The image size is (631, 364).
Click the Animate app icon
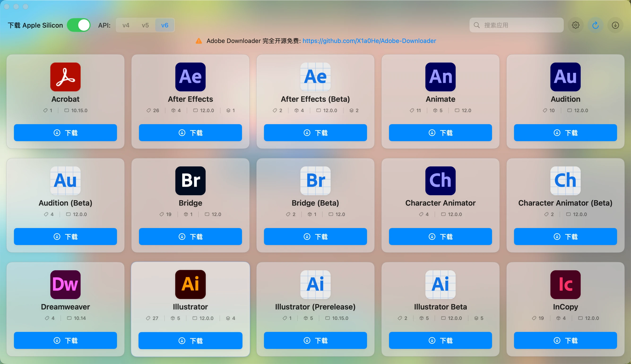click(x=440, y=77)
